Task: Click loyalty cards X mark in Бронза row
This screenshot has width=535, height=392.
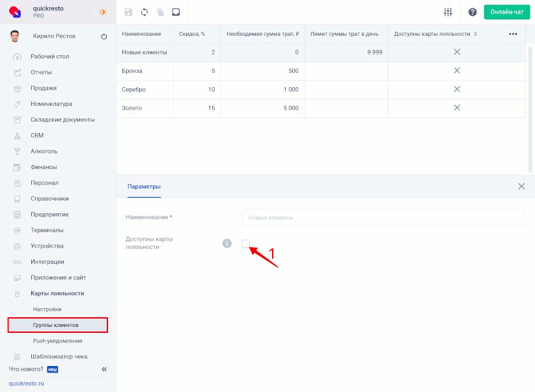Action: [x=457, y=71]
